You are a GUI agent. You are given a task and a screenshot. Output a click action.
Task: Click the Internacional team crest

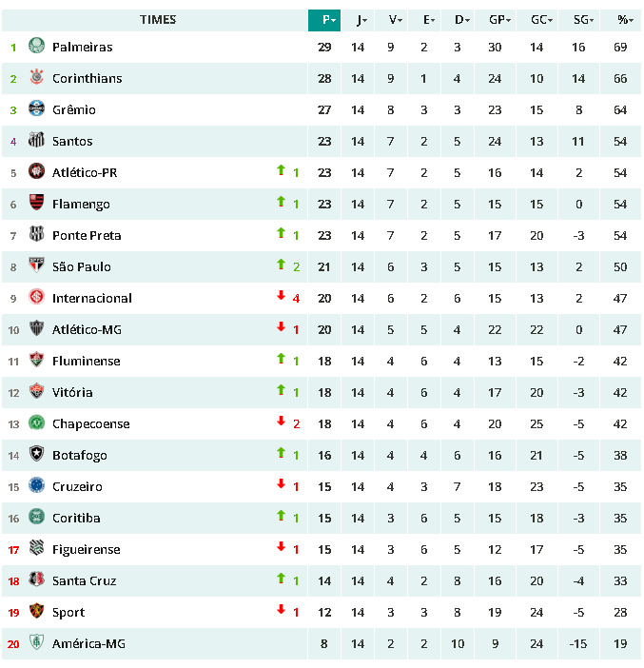[x=37, y=298]
